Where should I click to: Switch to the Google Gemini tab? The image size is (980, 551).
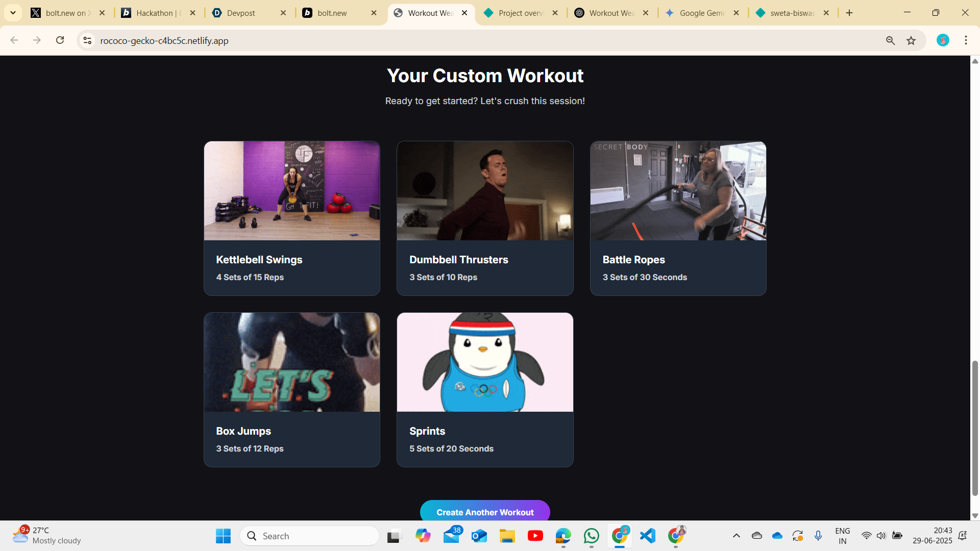coord(701,13)
